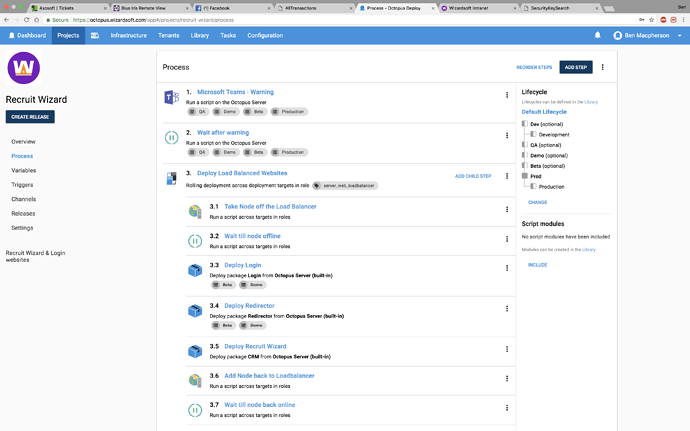
Task: Click the pause icon for Wait till node back online
Action: [195, 410]
